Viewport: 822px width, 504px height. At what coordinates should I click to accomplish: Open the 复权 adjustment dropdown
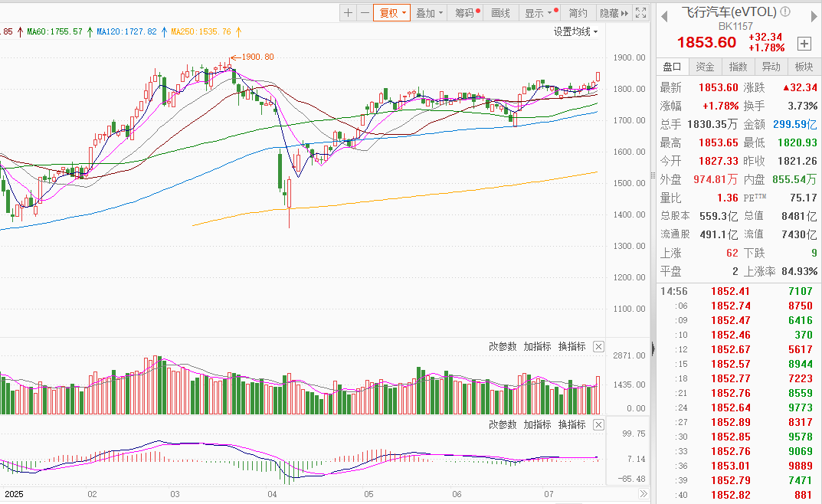coord(391,13)
